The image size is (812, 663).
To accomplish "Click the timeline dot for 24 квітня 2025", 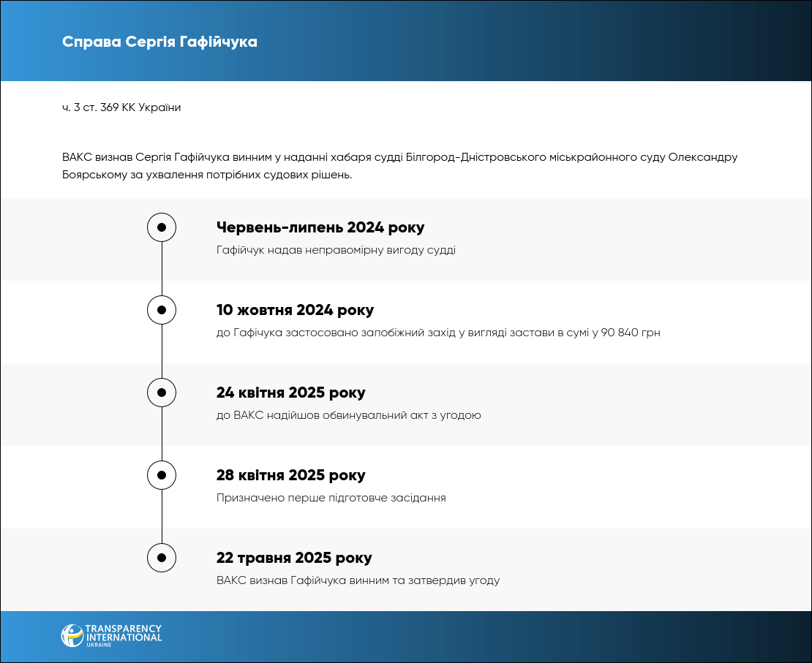I will click(x=162, y=393).
